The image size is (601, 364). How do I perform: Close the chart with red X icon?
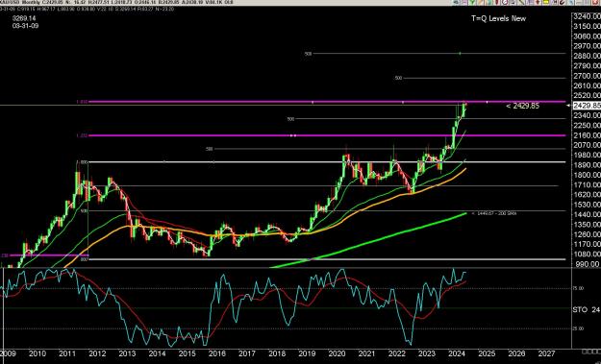[596, 2]
